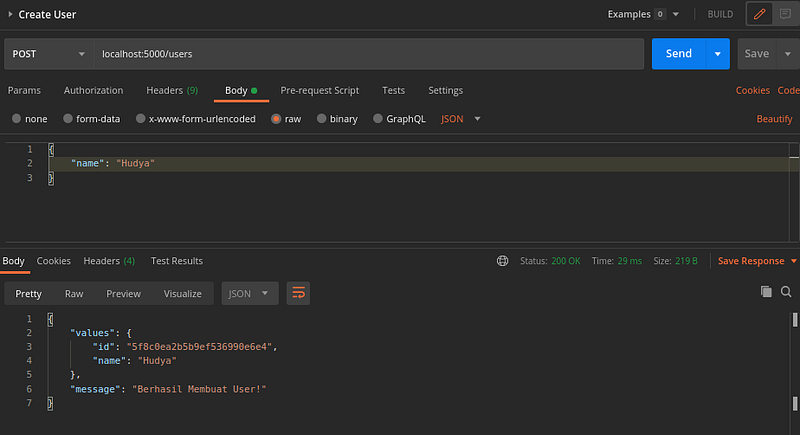Toggle the word wrap icon in response
Image resolution: width=800 pixels, height=435 pixels.
(x=298, y=293)
